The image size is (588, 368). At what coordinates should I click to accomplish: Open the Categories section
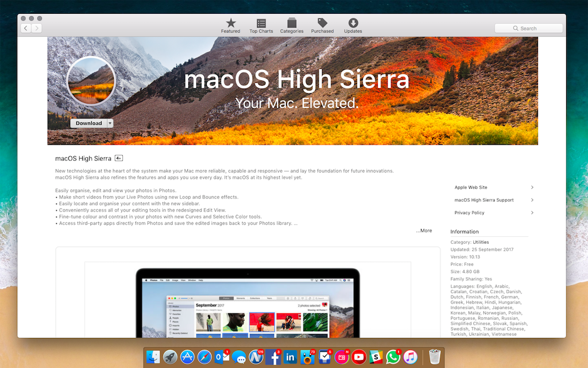pyautogui.click(x=292, y=25)
